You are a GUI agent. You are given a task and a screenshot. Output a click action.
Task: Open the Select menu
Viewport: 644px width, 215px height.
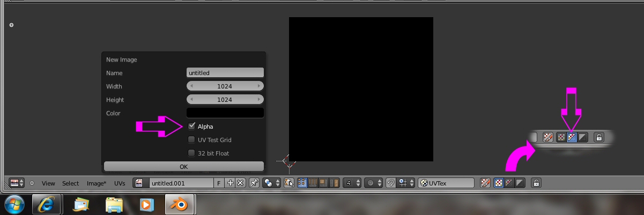(70, 183)
